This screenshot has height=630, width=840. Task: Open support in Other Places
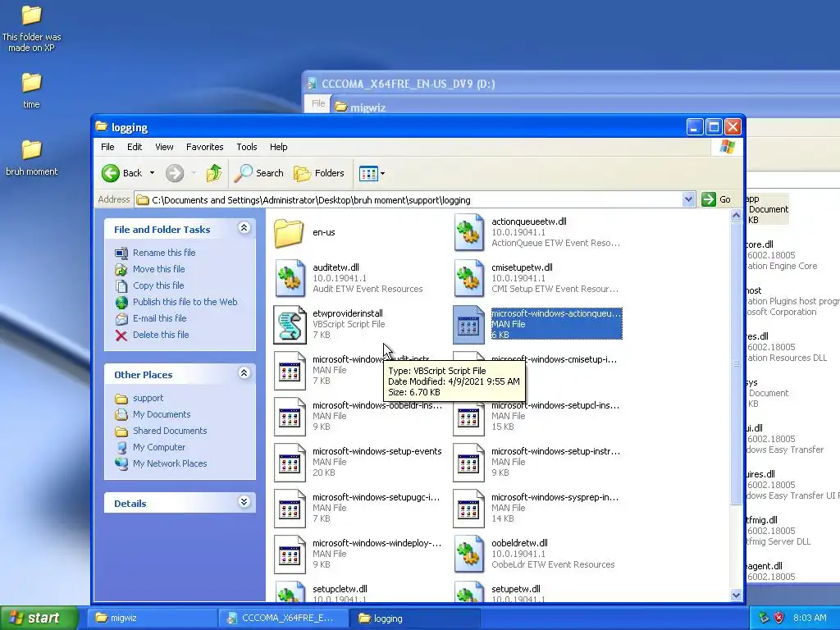[x=148, y=398]
